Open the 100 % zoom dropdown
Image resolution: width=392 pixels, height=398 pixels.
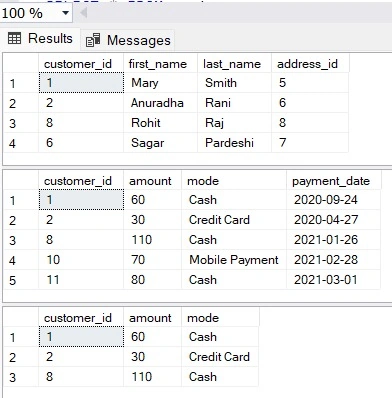point(65,13)
